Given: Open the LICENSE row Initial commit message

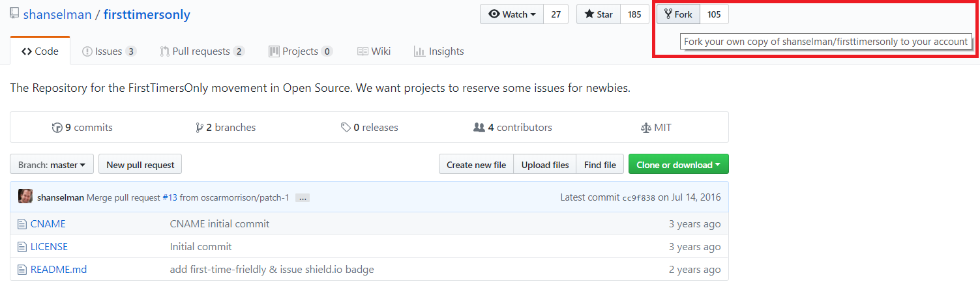Looking at the screenshot, I should pos(201,247).
